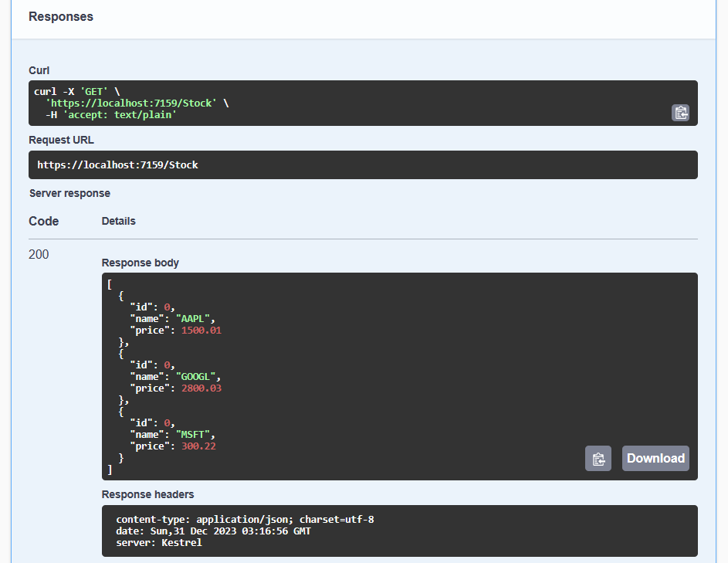Click the copy icon above the curl accept header
728x563 pixels.
680,113
